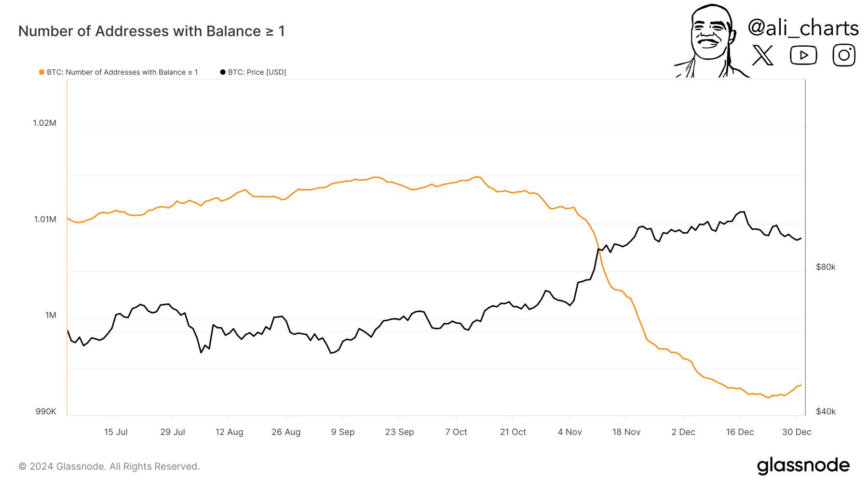Screen dimensions: 868x488
Task: Toggle the black BTC Price legend dot
Action: coord(223,72)
